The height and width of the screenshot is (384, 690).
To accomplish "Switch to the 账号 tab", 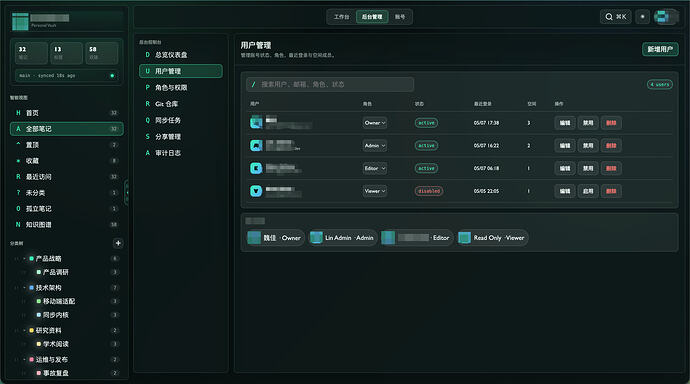I will [x=400, y=17].
